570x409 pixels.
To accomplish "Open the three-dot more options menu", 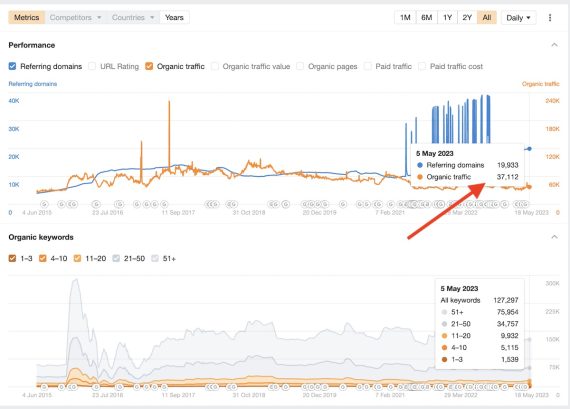I will (x=550, y=17).
